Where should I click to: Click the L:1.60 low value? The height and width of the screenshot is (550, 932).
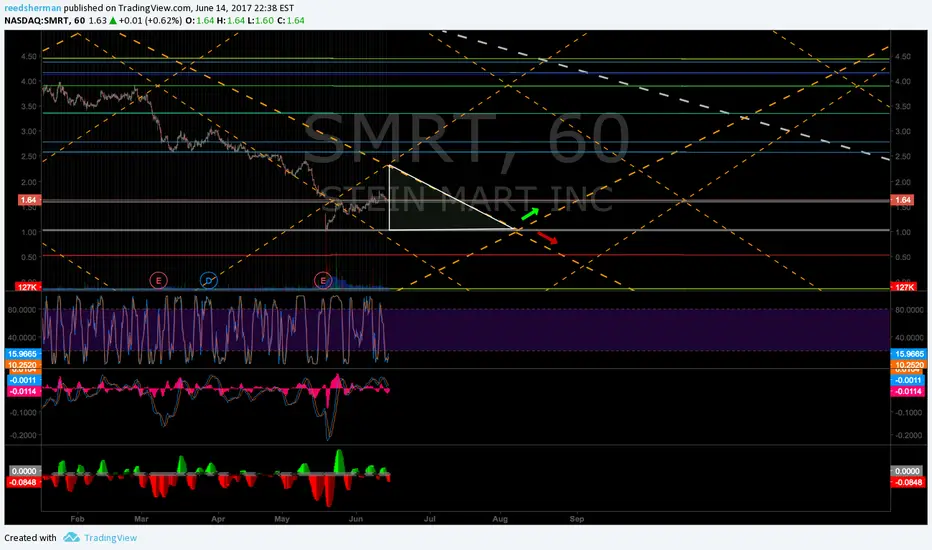click(261, 20)
